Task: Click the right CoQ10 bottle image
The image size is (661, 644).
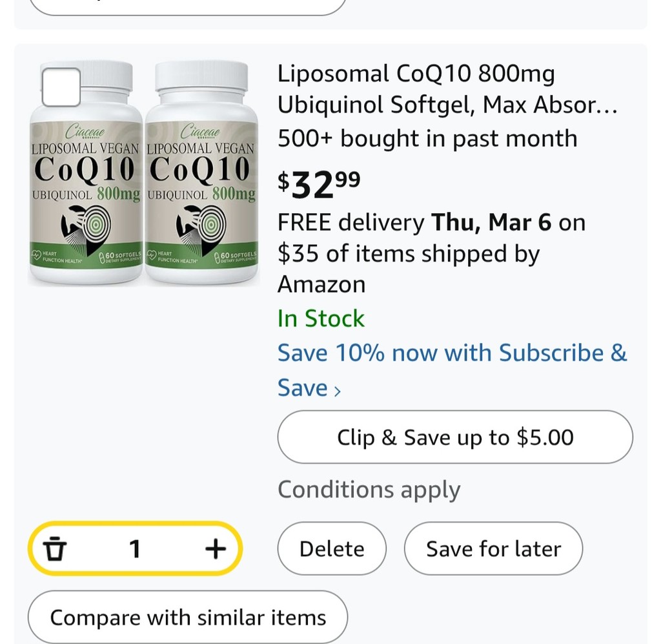Action: tap(201, 172)
